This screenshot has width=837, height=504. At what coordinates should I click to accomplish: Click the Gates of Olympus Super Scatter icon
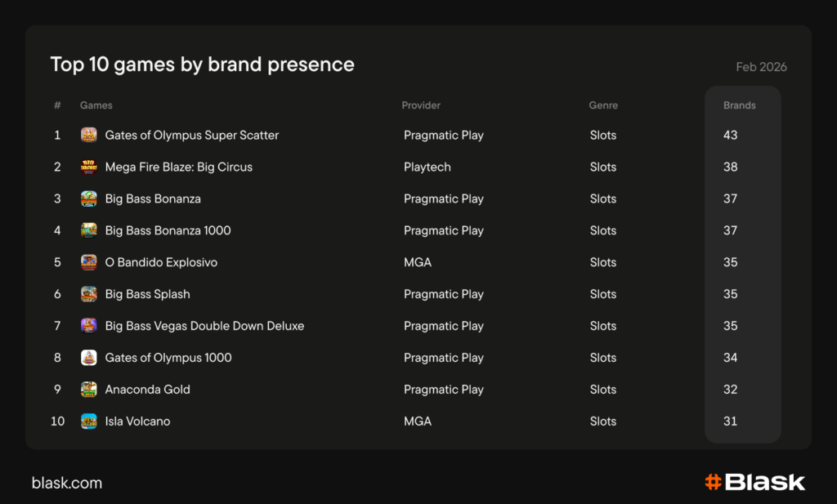click(89, 135)
